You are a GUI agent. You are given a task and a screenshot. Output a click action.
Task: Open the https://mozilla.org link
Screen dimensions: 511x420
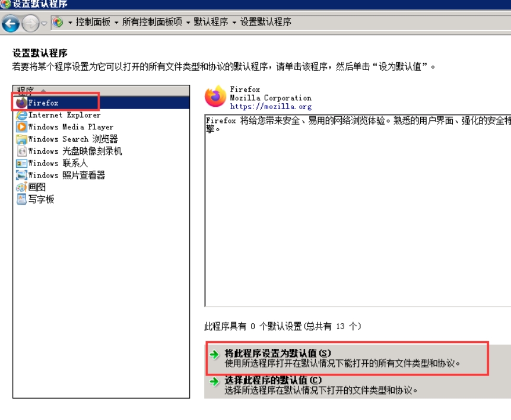271,107
